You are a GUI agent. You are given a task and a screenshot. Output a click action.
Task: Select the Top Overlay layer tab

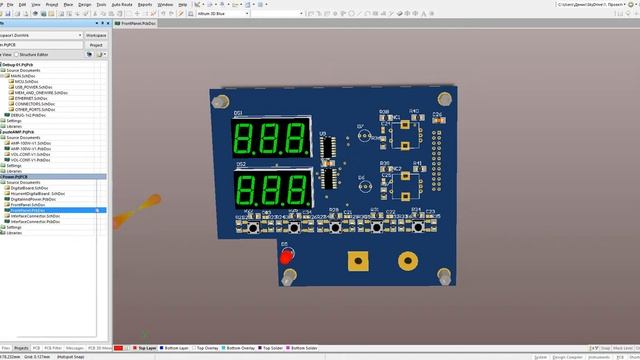[205, 348]
